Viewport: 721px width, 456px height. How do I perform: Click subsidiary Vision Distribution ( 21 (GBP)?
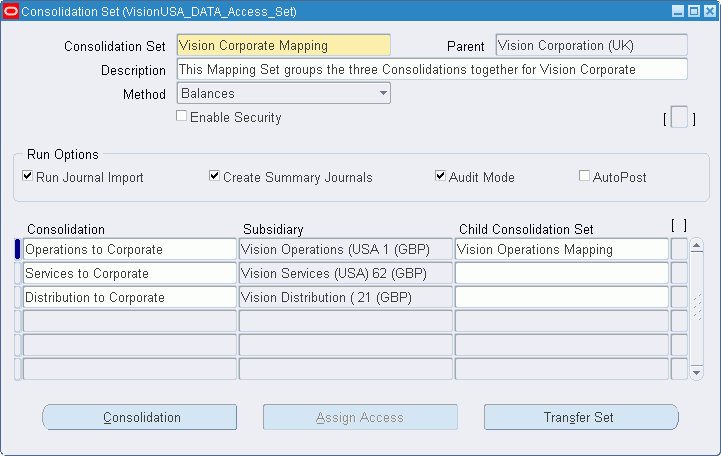(346, 297)
